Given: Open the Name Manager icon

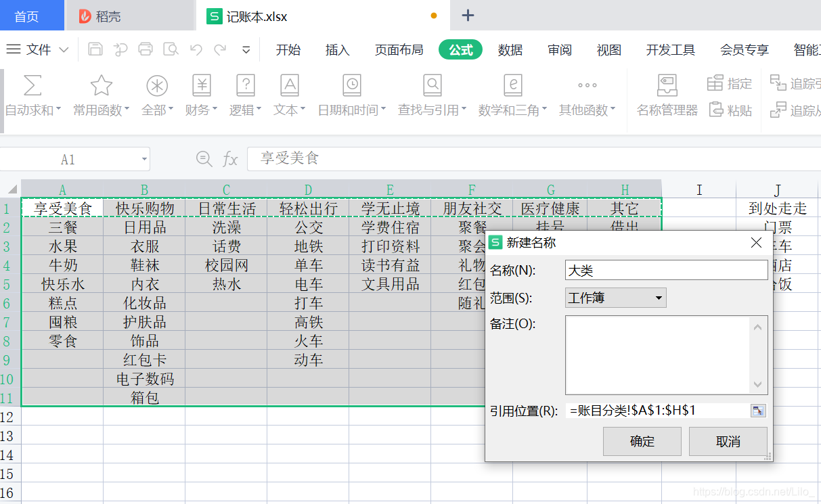Looking at the screenshot, I should (667, 85).
